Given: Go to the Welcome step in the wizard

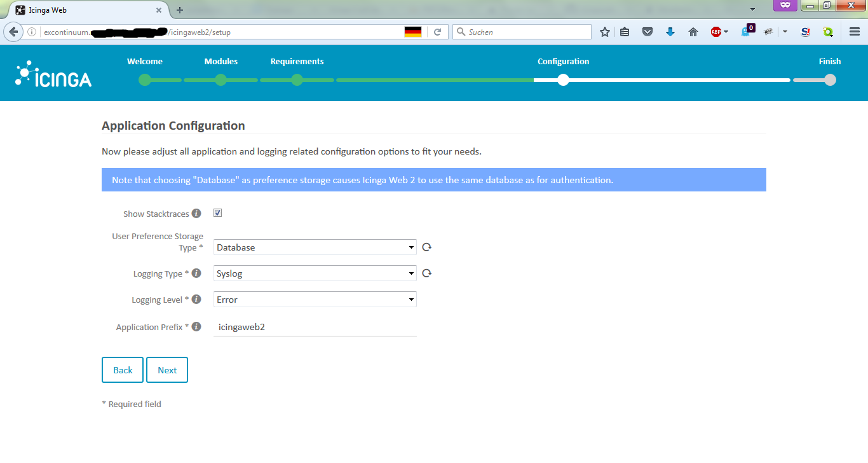Looking at the screenshot, I should [x=145, y=62].
